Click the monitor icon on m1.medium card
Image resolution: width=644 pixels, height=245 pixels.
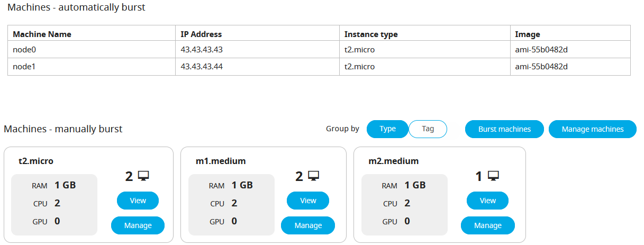(314, 176)
